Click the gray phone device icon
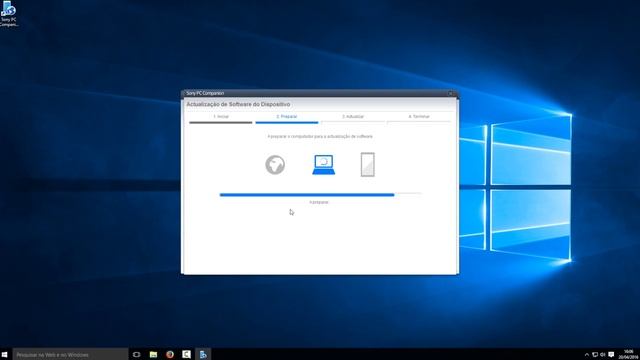Viewport: 640px width, 360px height. pyautogui.click(x=367, y=164)
